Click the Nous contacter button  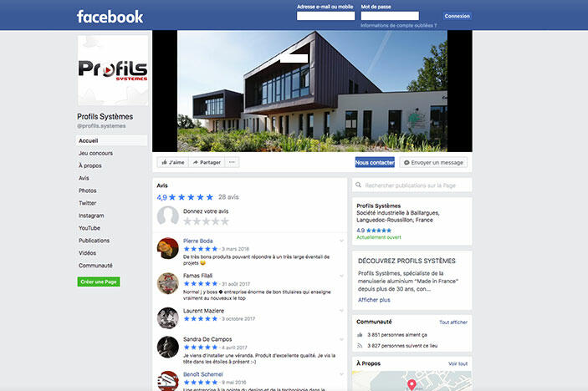tap(375, 162)
